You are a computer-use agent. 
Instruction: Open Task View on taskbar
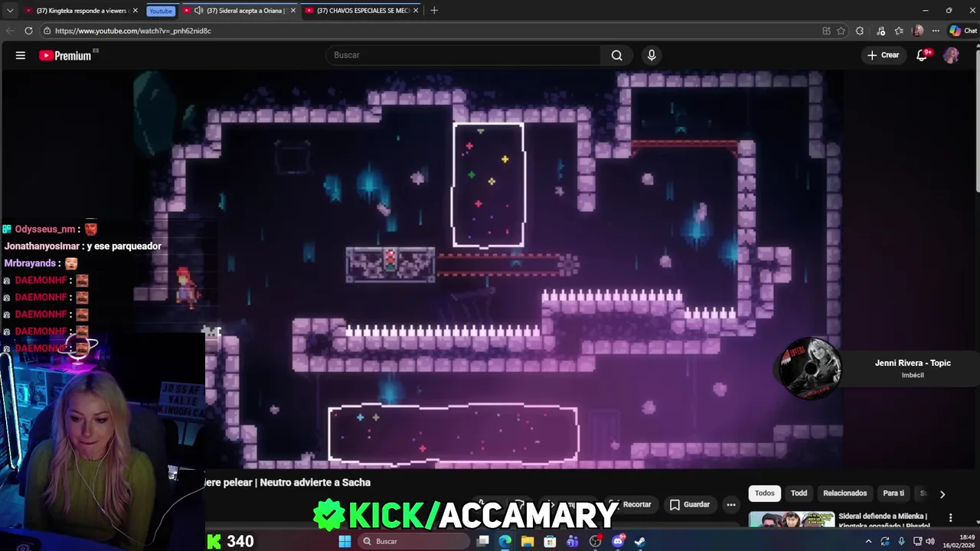pyautogui.click(x=482, y=541)
